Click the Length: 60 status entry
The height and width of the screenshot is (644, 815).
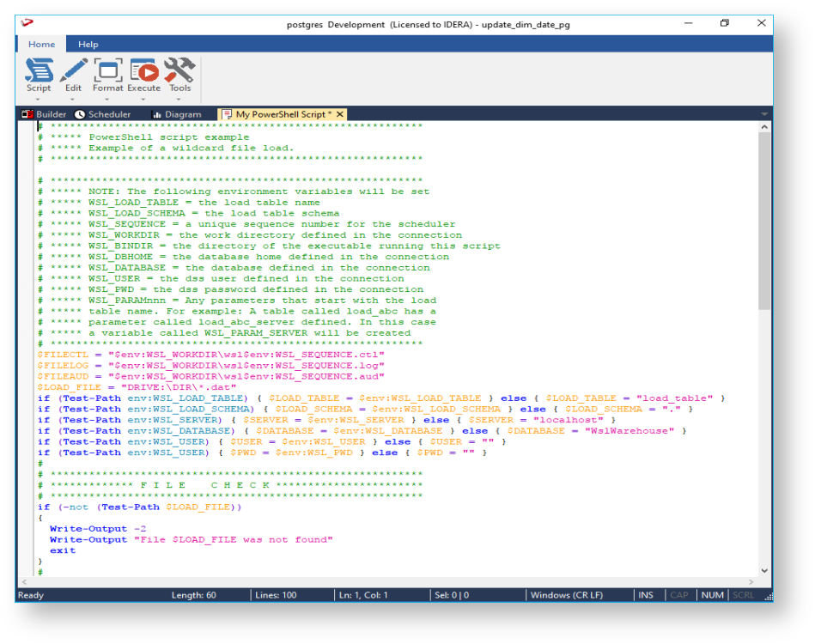194,595
